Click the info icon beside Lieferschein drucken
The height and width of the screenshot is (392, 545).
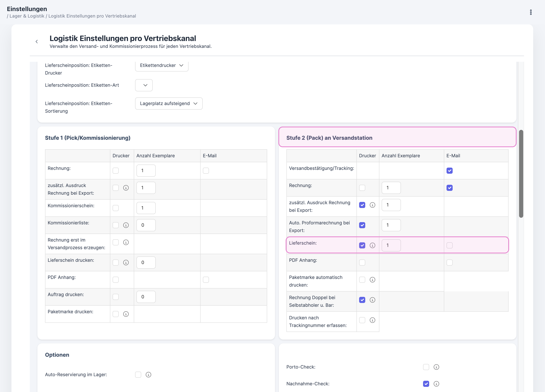(126, 262)
